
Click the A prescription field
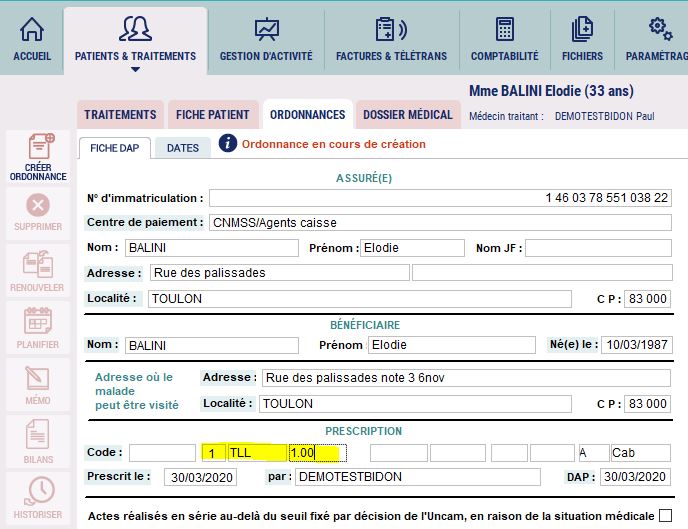point(594,453)
